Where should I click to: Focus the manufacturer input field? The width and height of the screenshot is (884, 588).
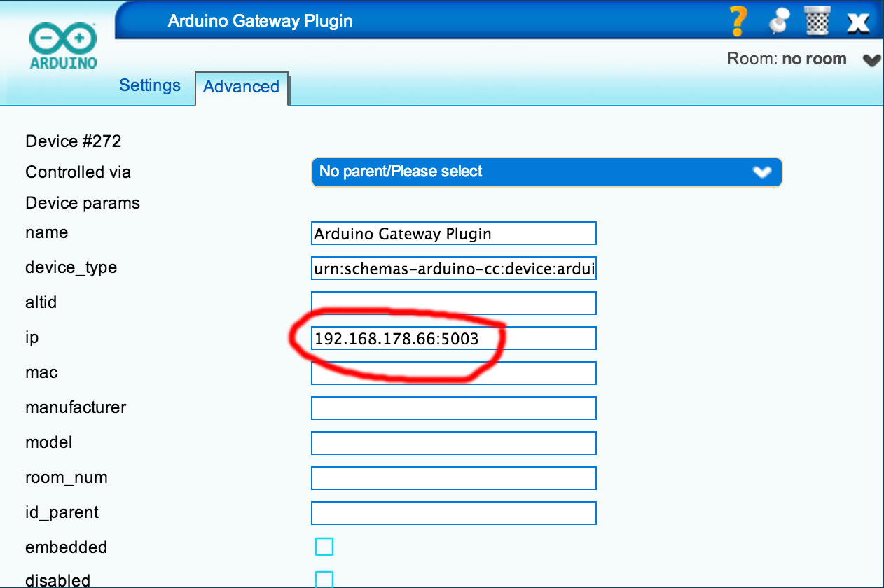454,408
